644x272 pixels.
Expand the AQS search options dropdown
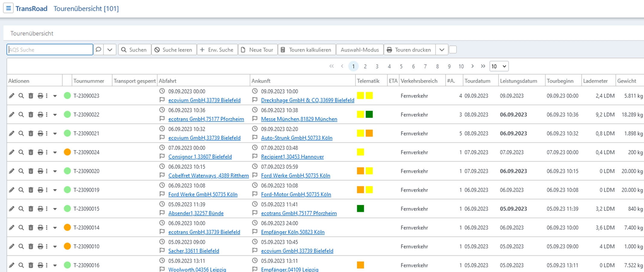pos(110,50)
